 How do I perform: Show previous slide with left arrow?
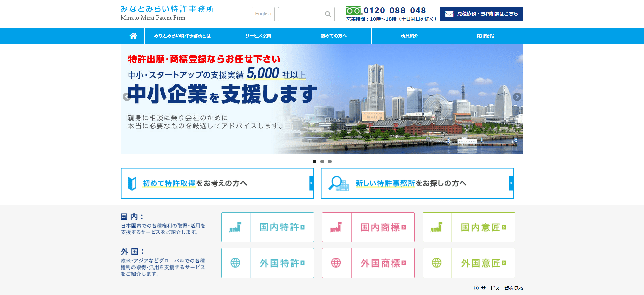click(127, 97)
